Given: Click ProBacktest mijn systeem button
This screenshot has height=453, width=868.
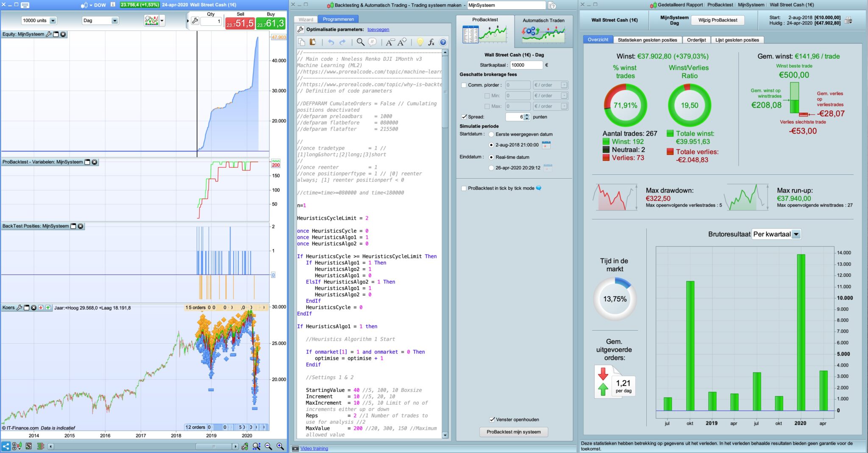Looking at the screenshot, I should coord(513,432).
